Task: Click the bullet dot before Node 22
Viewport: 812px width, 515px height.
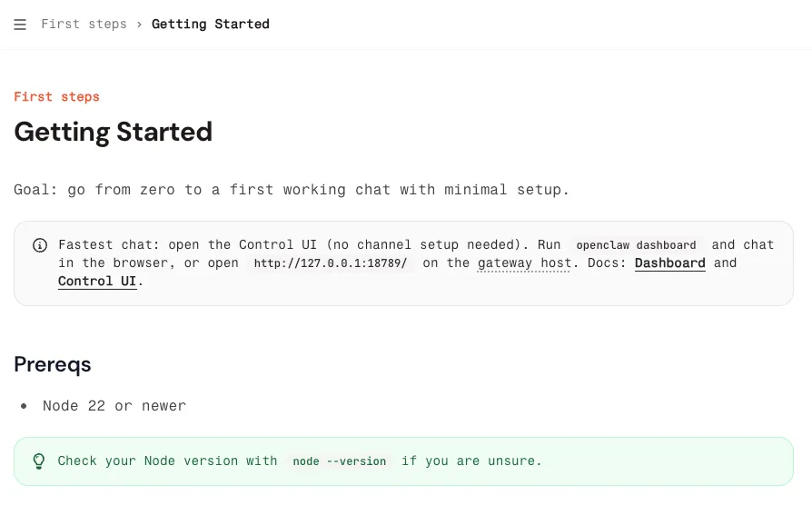Action: click(x=25, y=406)
